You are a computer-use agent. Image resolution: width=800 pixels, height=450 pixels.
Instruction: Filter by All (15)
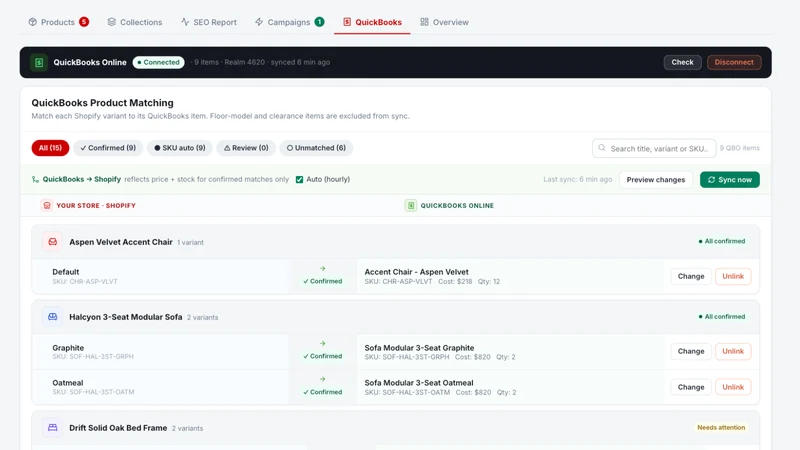(x=50, y=148)
